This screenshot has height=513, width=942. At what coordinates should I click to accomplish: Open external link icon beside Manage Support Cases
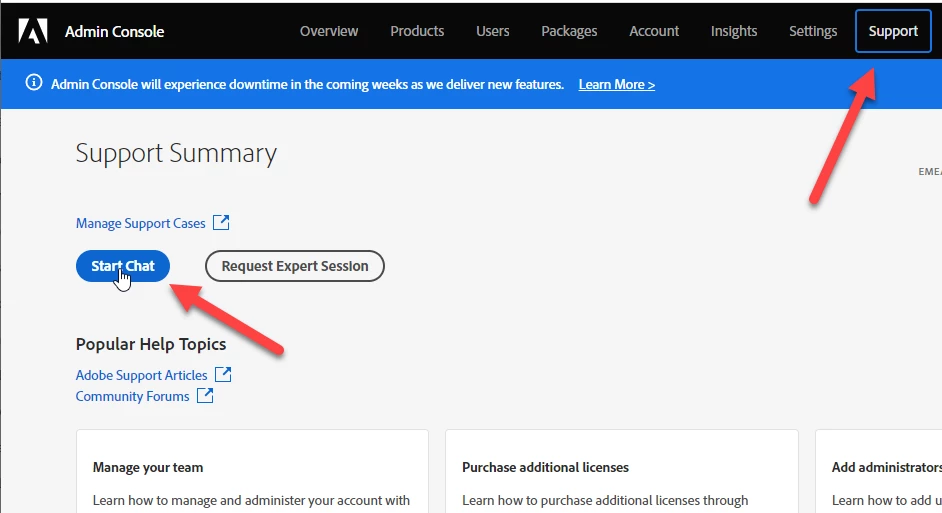[221, 222]
